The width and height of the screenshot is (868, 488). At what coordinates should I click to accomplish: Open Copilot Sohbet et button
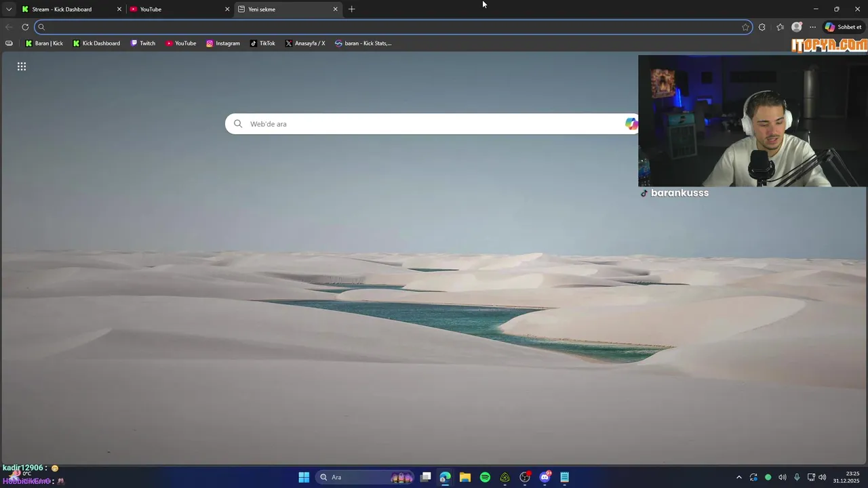pyautogui.click(x=843, y=27)
